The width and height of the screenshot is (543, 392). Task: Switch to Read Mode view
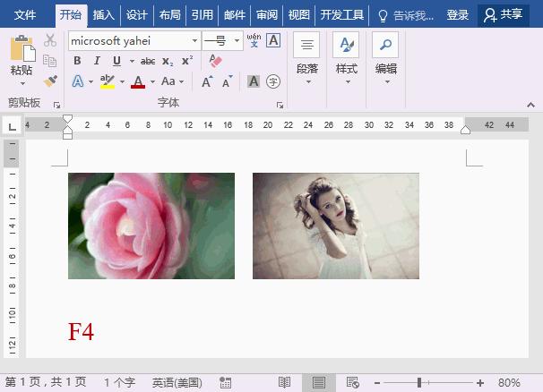[284, 382]
